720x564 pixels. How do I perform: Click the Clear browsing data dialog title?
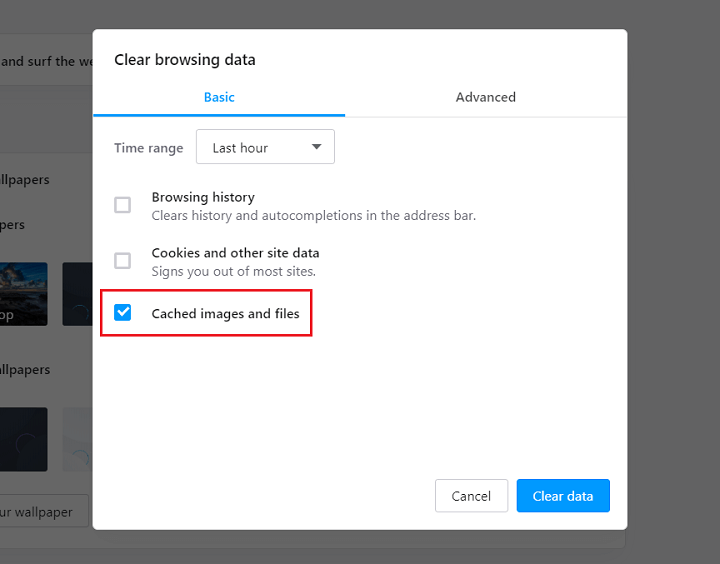pyautogui.click(x=185, y=60)
